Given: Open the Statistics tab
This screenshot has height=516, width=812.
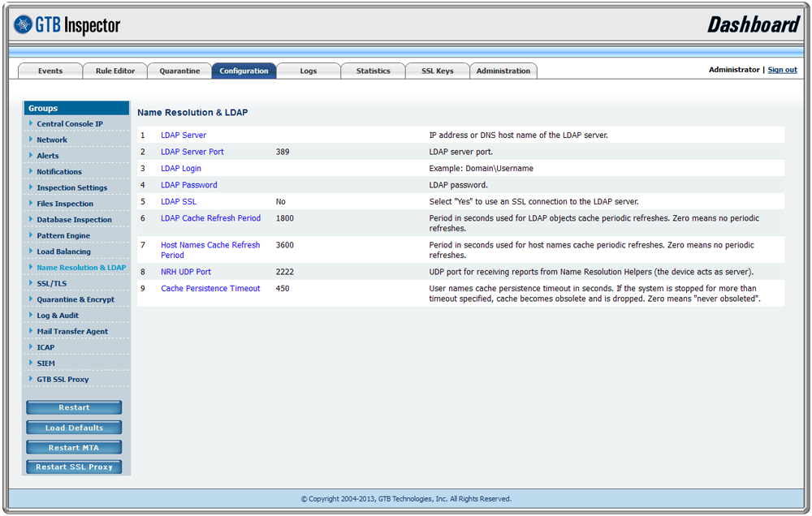Looking at the screenshot, I should [x=373, y=71].
